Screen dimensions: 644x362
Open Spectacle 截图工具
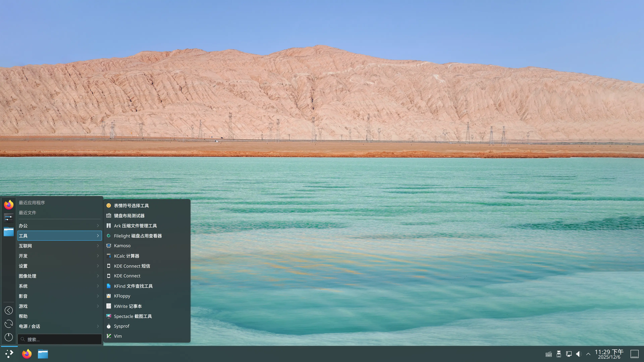133,316
